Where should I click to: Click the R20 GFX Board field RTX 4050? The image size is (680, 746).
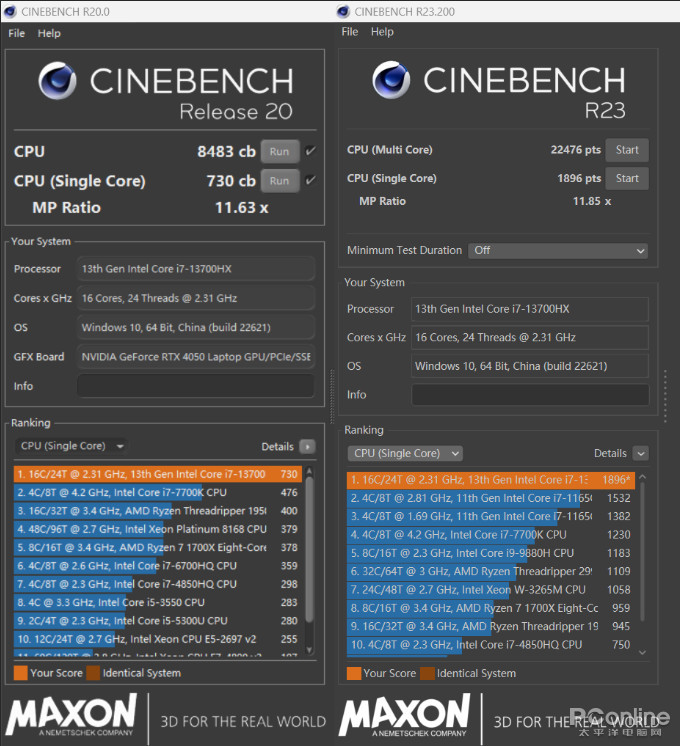[196, 357]
